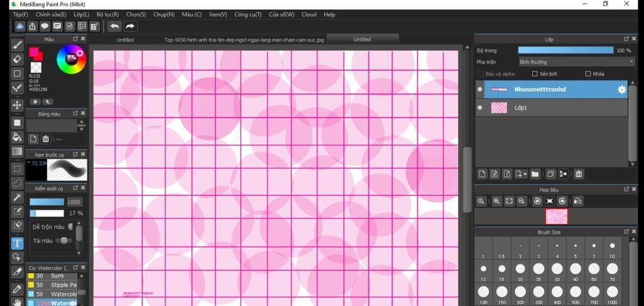
Task: Hide the Nhanxnetttranhd layer
Action: click(x=480, y=89)
